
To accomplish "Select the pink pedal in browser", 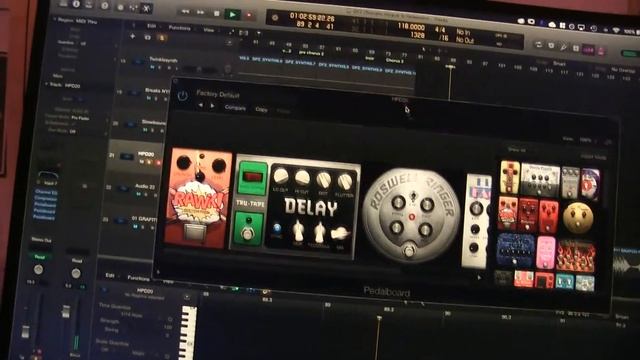I will pos(546,252).
